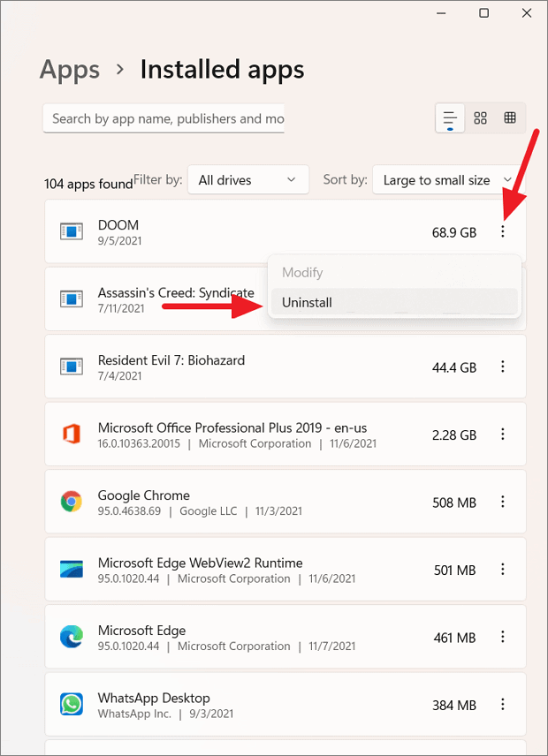This screenshot has height=756, width=548.
Task: Click the WhatsApp Desktop logo icon
Action: 72,704
